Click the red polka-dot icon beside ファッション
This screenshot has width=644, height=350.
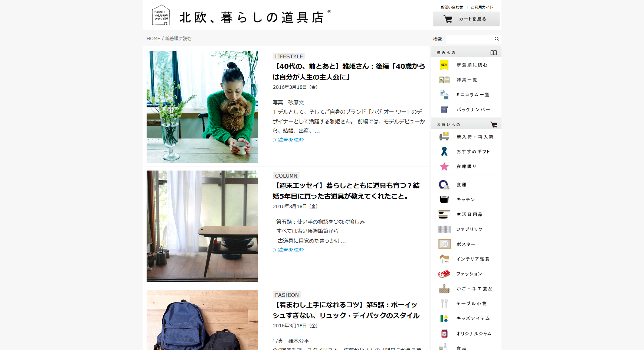point(444,274)
